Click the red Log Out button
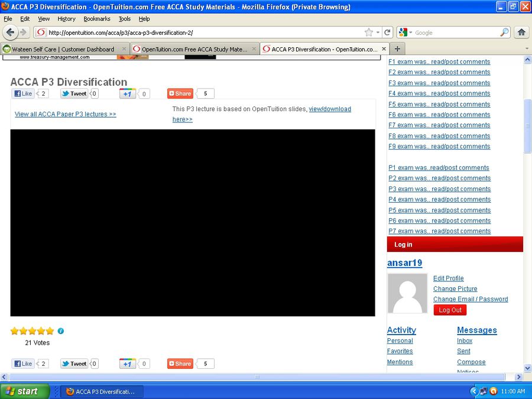 (x=450, y=310)
